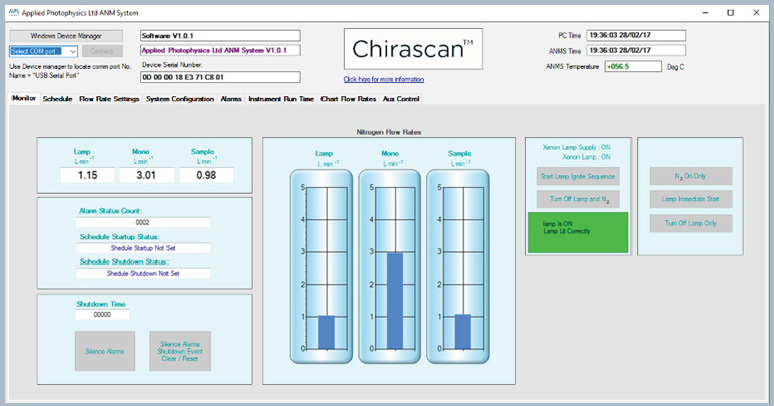Open the Instrument Run Time tab
The image size is (774, 406).
point(281,99)
